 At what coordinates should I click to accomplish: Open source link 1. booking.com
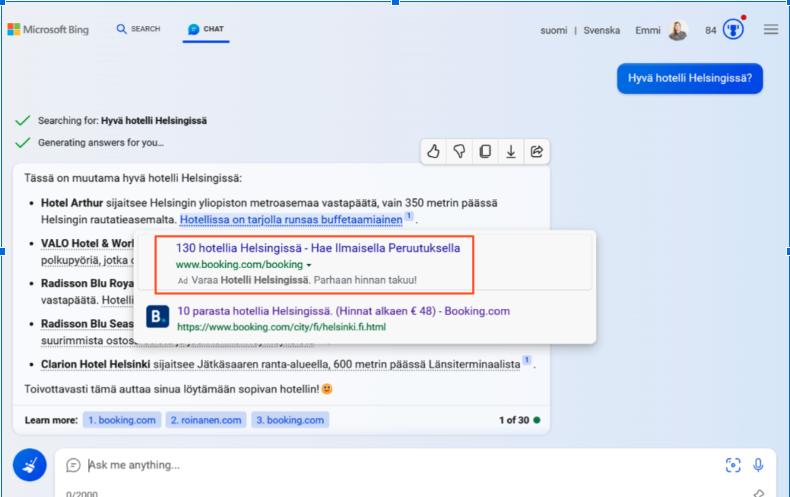(122, 420)
